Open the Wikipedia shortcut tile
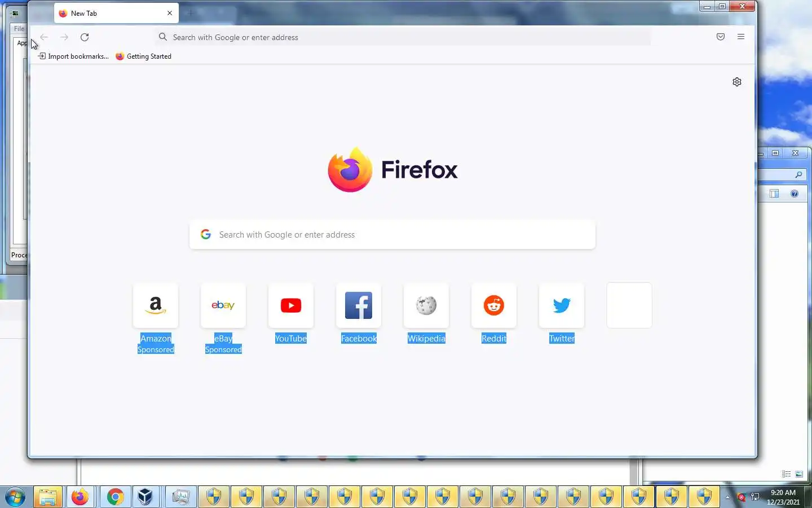This screenshot has height=508, width=812. 426,305
